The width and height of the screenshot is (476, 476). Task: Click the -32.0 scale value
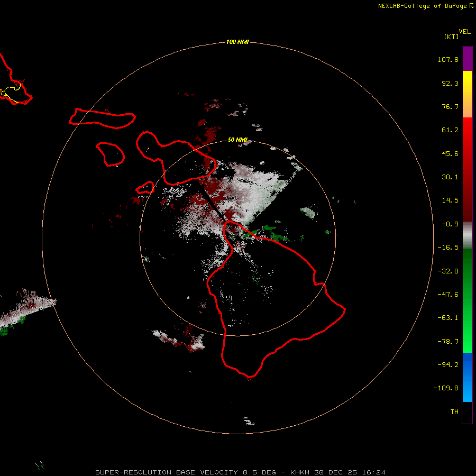point(448,271)
